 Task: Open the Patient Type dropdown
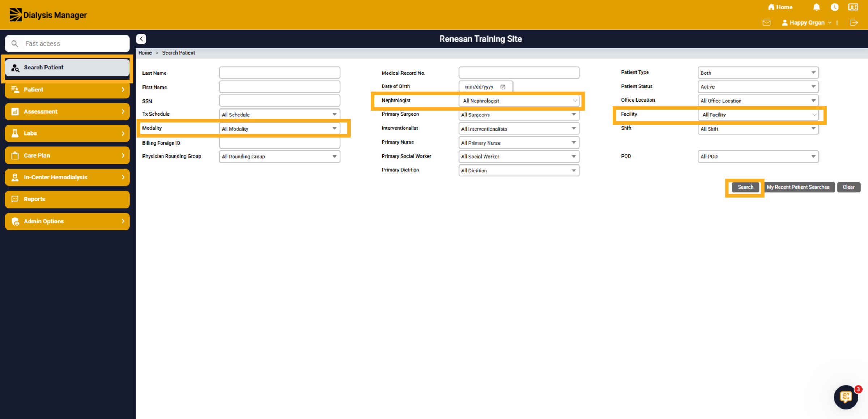(758, 73)
